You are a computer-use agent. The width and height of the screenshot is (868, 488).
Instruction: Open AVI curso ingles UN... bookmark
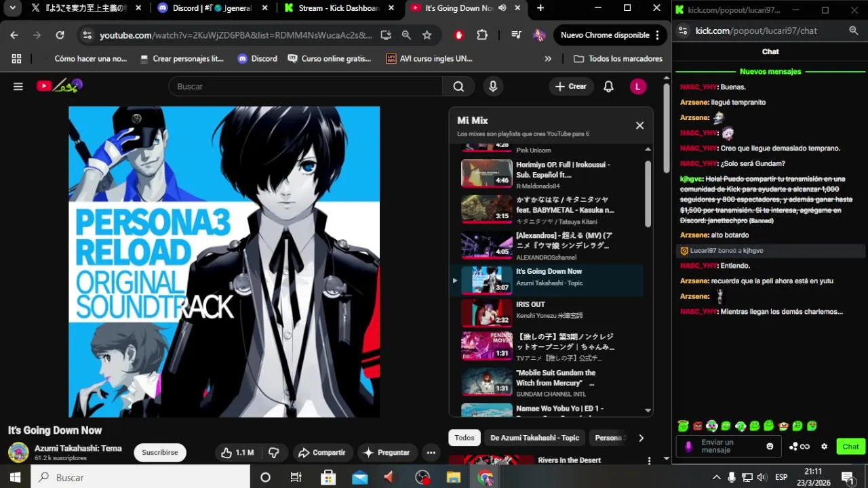(429, 59)
